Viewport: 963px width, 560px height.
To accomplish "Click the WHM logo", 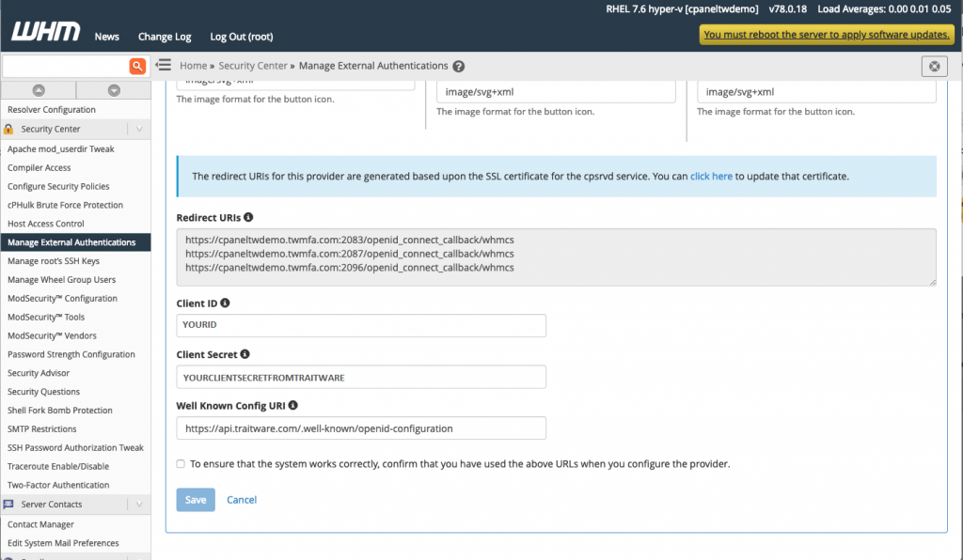I will coord(46,31).
